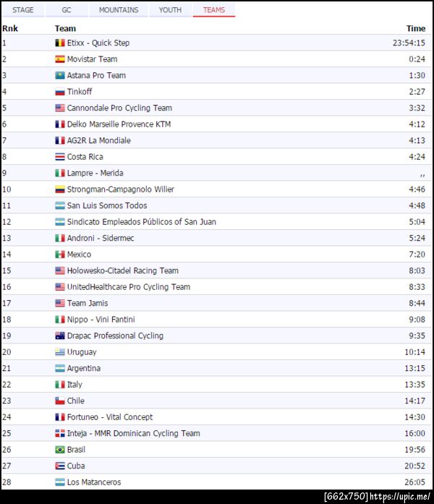Open the Etixx - Quick Step team link

[98, 43]
